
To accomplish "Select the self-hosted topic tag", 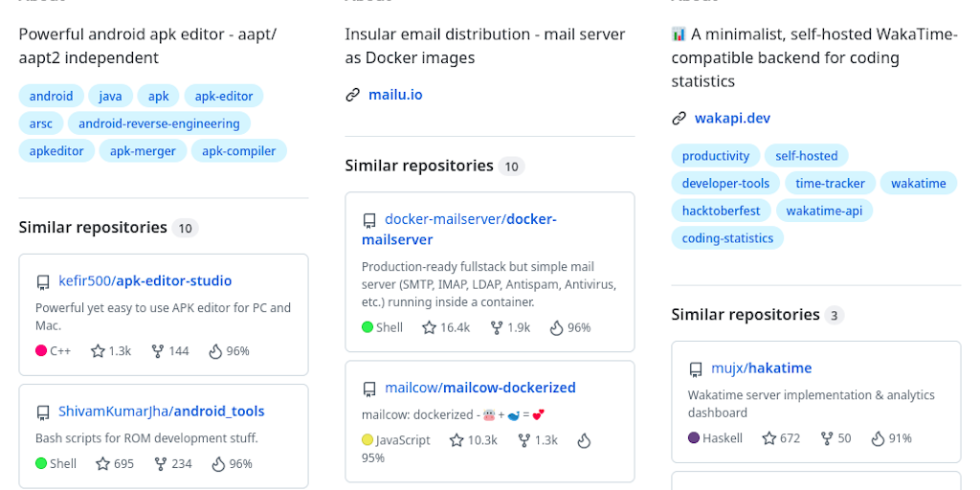I will [806, 156].
